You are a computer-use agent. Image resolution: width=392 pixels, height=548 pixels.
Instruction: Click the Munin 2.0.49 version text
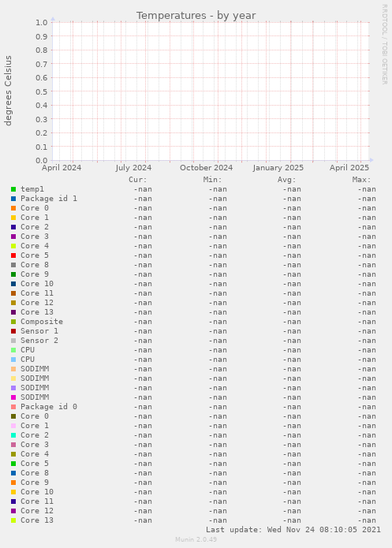coord(196,539)
